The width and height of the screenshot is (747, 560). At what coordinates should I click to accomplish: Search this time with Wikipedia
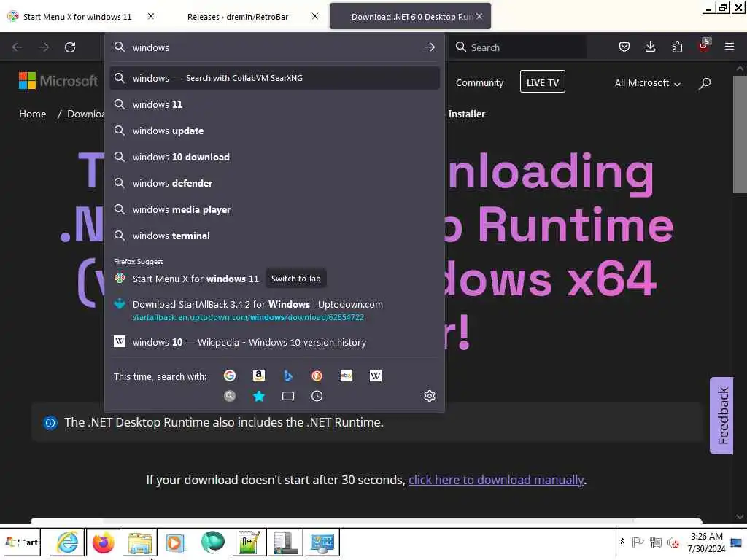[x=376, y=376]
